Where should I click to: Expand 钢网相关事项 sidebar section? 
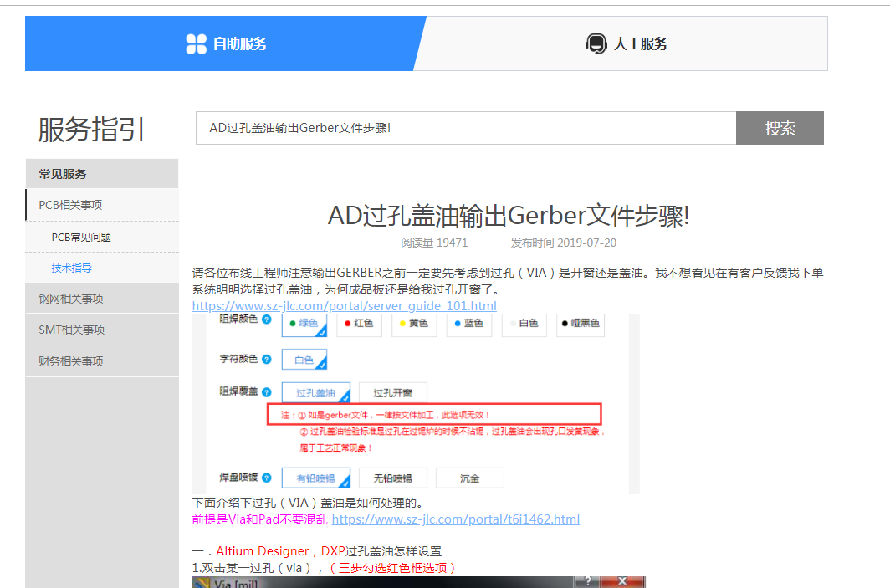coord(70,299)
